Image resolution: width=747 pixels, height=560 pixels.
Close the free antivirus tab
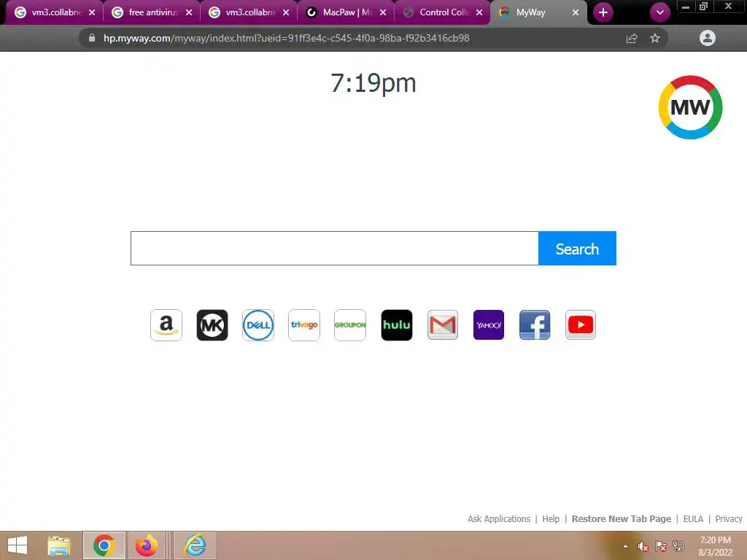tap(189, 12)
